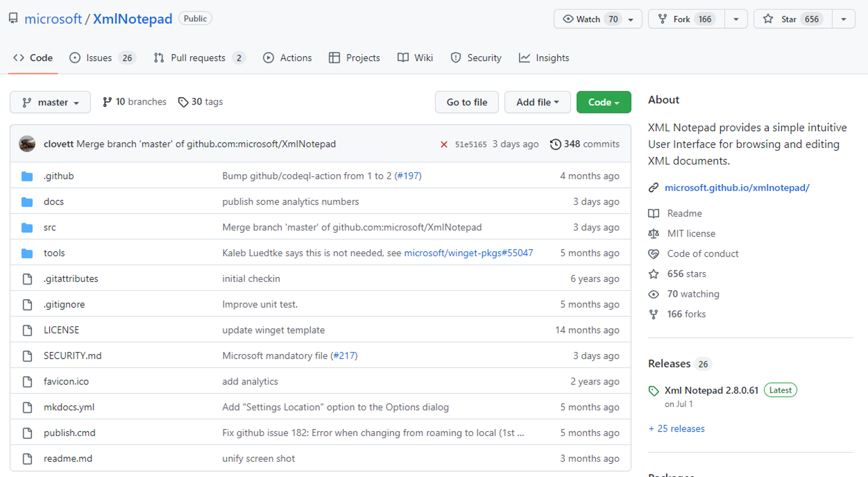Viewport: 868px width, 477px height.
Task: Click the folder icon for src
Action: tap(27, 227)
